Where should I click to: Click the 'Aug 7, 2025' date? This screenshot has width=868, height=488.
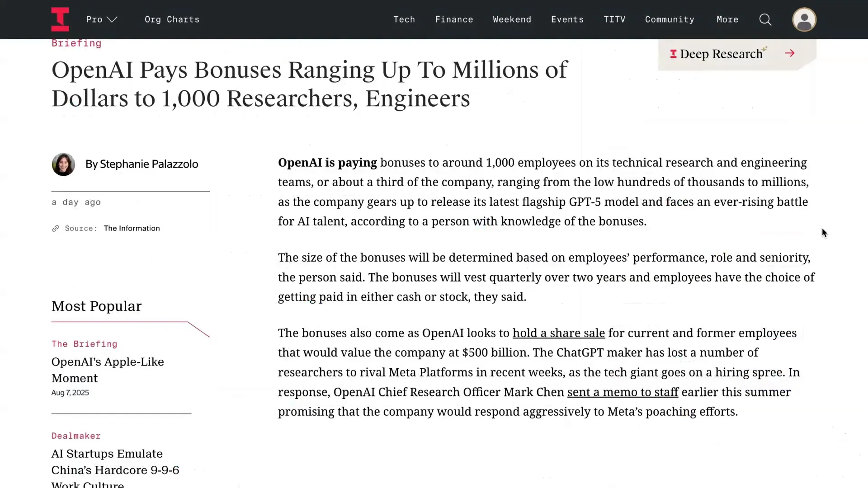click(x=70, y=393)
